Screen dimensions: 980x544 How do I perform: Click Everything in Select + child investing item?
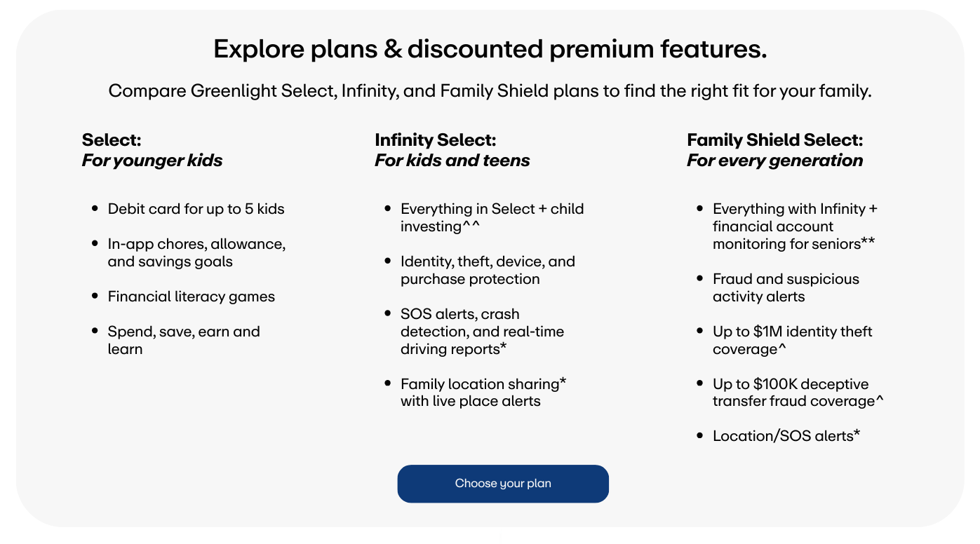coord(492,217)
